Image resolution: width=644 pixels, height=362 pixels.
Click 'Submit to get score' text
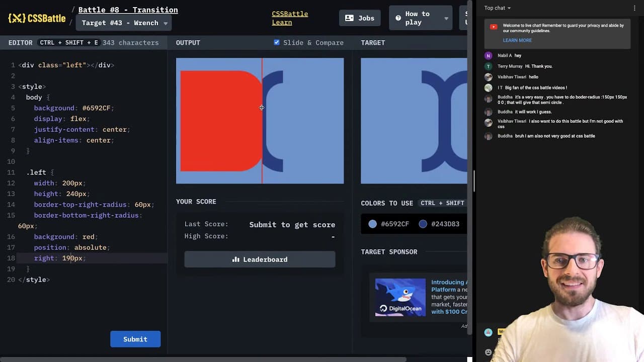point(292,225)
